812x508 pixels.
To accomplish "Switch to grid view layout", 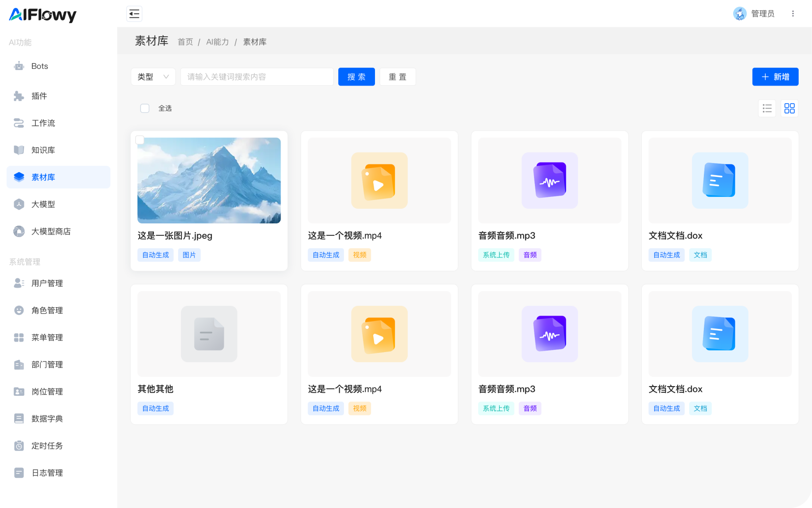I will (789, 108).
